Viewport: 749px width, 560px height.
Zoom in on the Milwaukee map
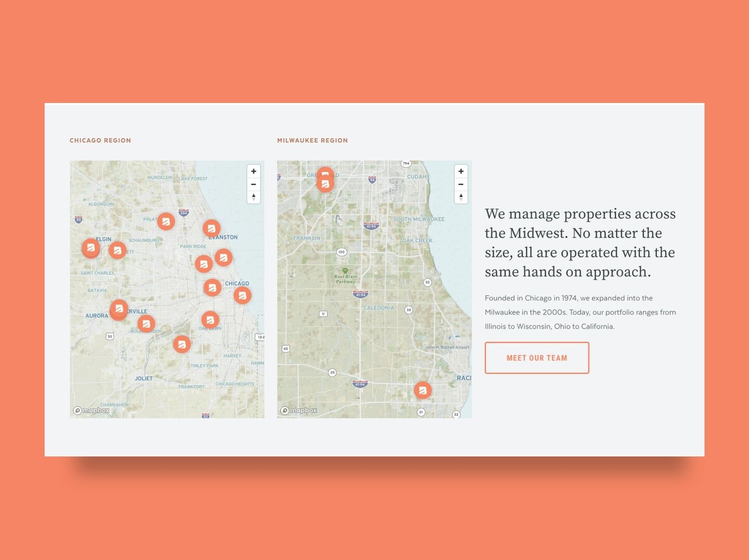(x=461, y=172)
